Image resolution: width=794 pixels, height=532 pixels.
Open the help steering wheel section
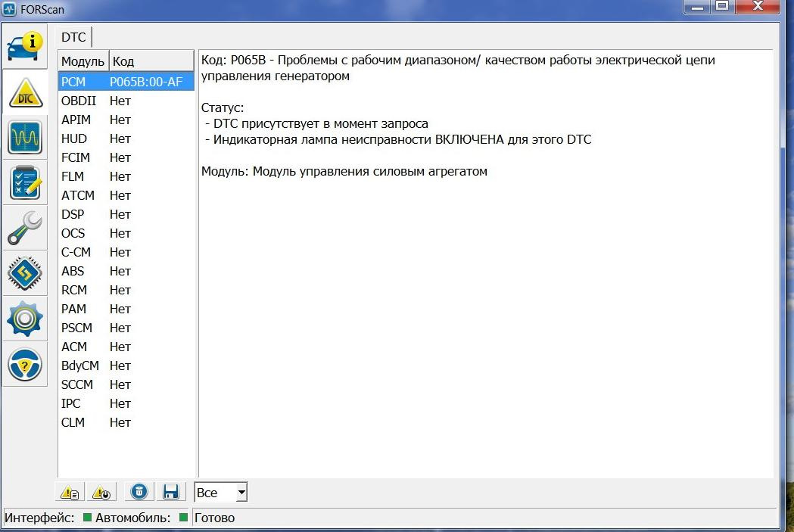pyautogui.click(x=25, y=365)
